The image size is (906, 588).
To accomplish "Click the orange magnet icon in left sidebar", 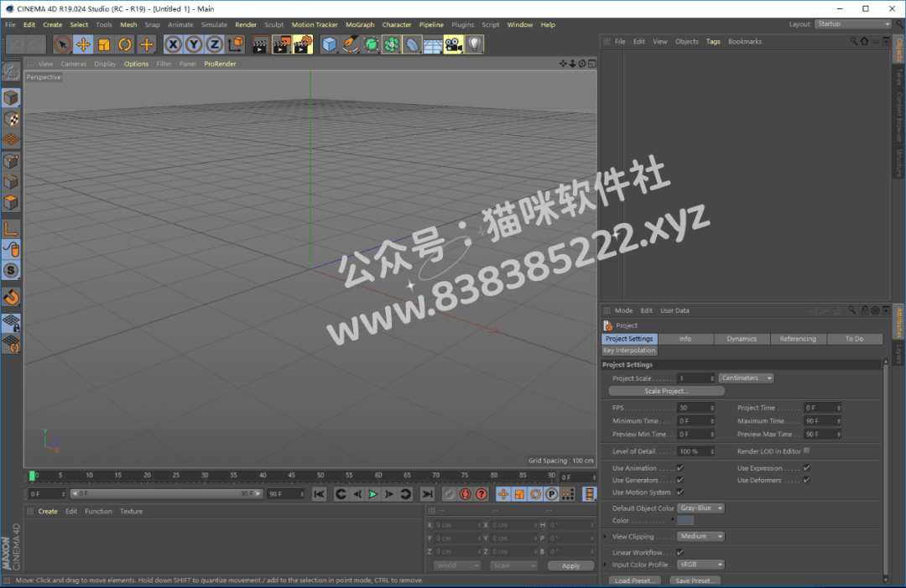I will pyautogui.click(x=11, y=298).
